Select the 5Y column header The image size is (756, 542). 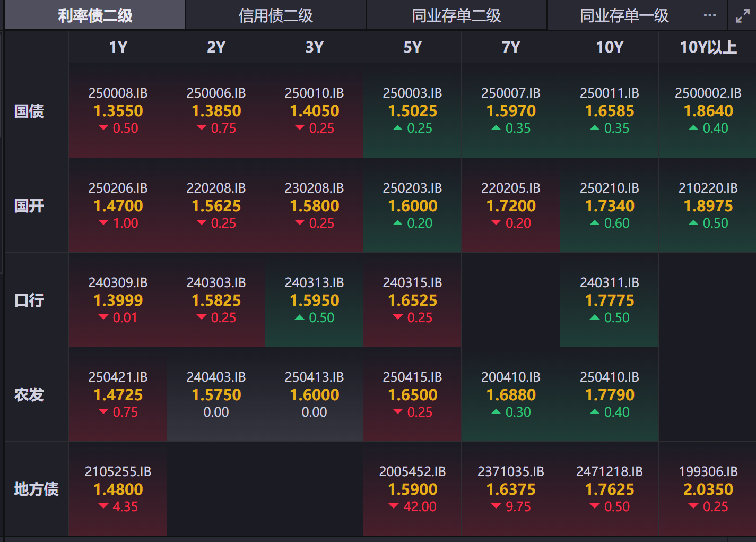412,47
